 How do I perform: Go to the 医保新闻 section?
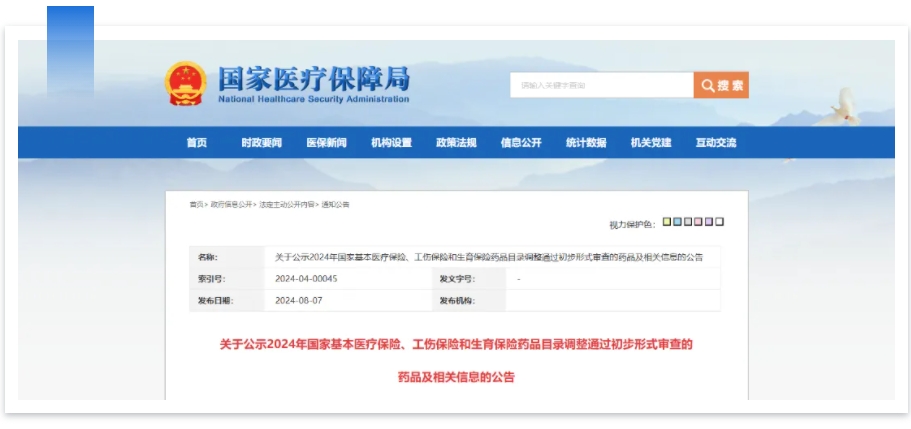click(x=326, y=143)
